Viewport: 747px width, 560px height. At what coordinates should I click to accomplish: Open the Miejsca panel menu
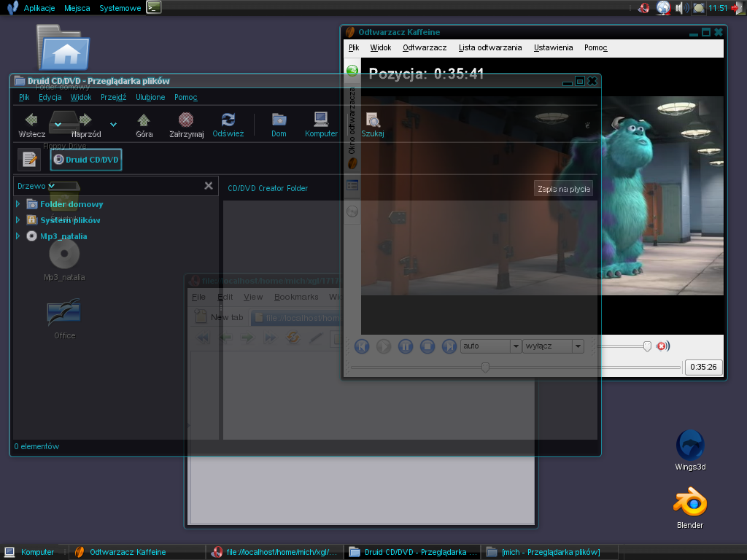77,8
